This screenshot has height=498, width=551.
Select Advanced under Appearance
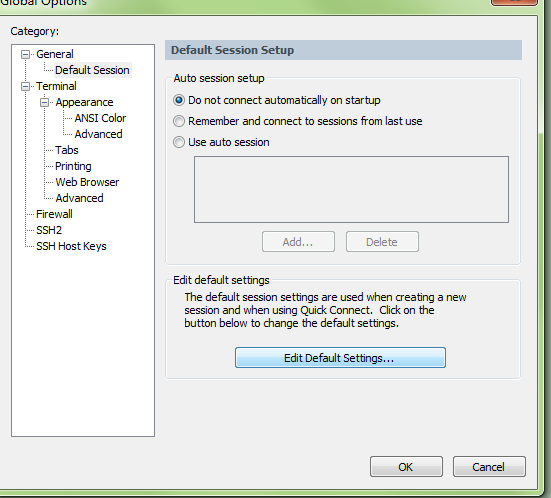pyautogui.click(x=98, y=134)
